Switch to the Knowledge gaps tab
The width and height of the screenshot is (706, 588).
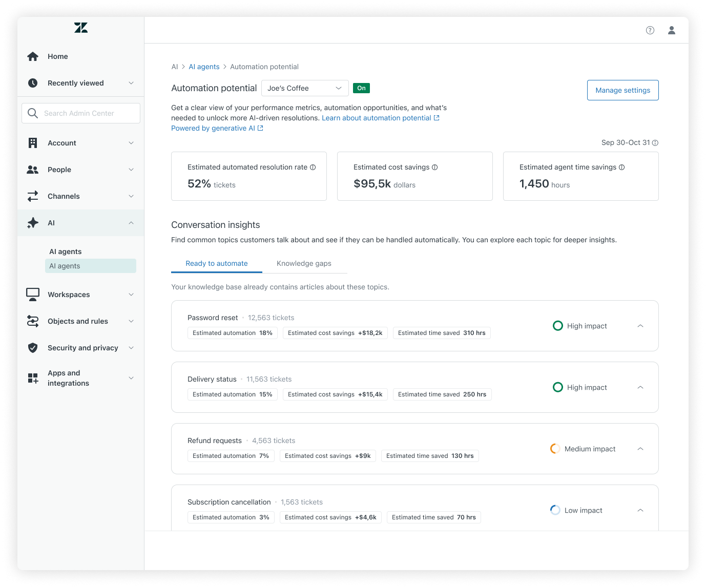304,263
